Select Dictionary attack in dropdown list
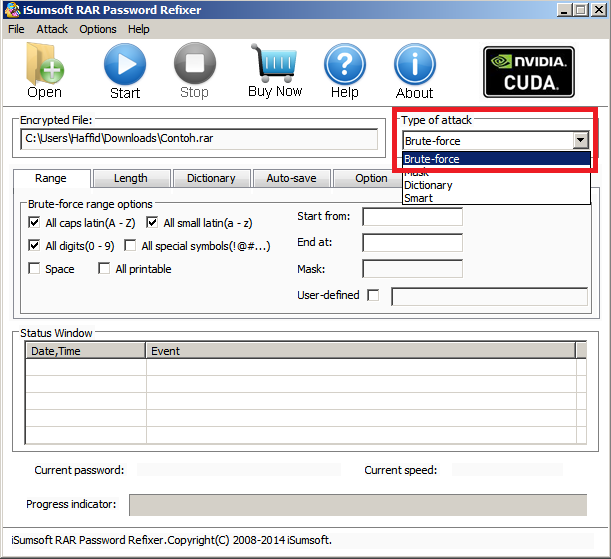Viewport: 611px width, 559px height. [496, 185]
